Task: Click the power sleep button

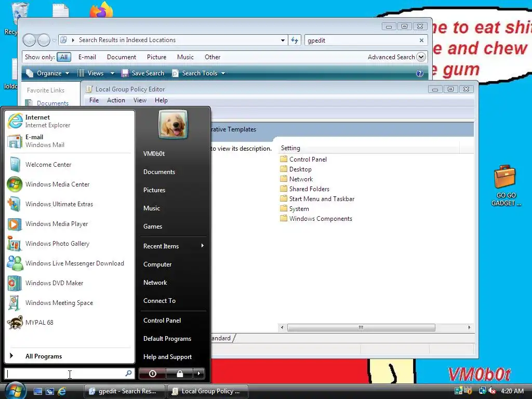Action: (152, 374)
